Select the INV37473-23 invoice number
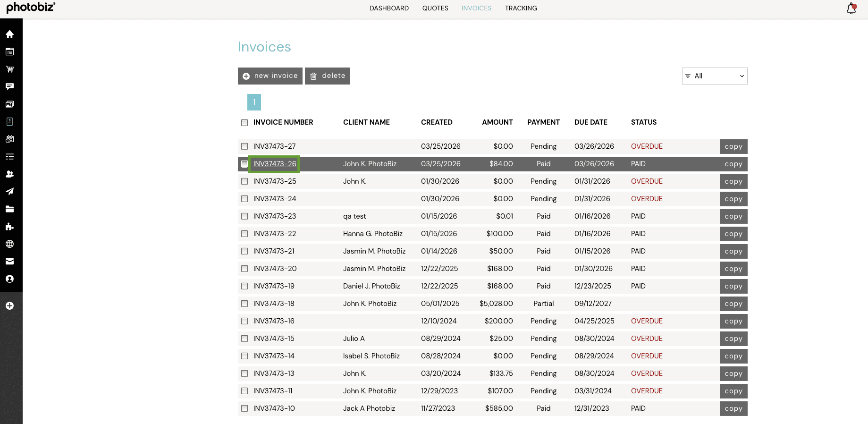Screen dimensions: 868x424 pos(275,216)
